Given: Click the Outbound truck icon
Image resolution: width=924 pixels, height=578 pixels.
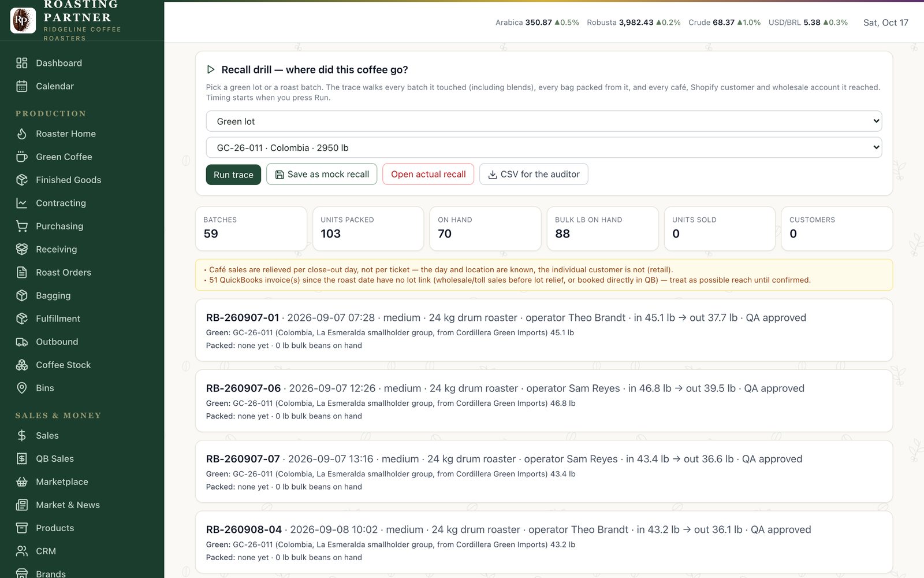Looking at the screenshot, I should [22, 342].
